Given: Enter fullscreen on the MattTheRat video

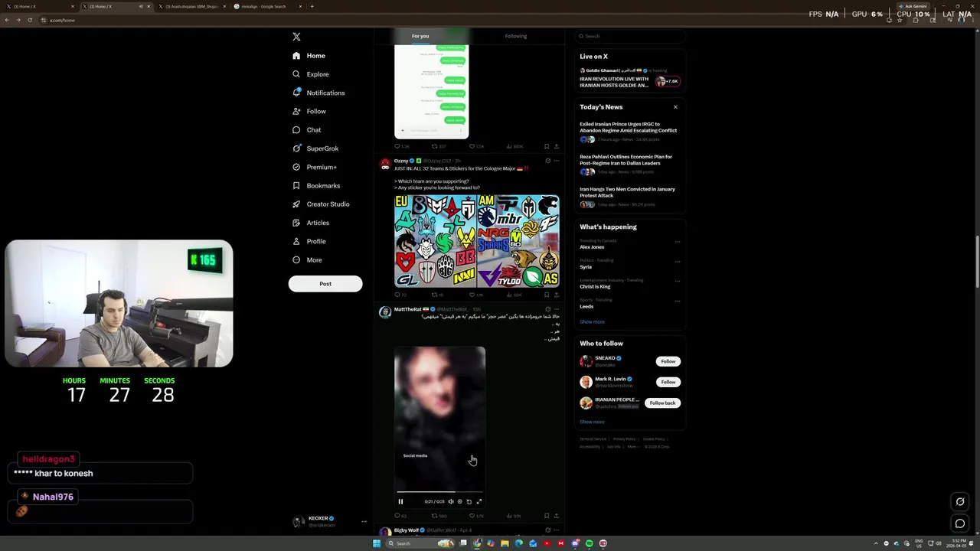Looking at the screenshot, I should tap(479, 502).
